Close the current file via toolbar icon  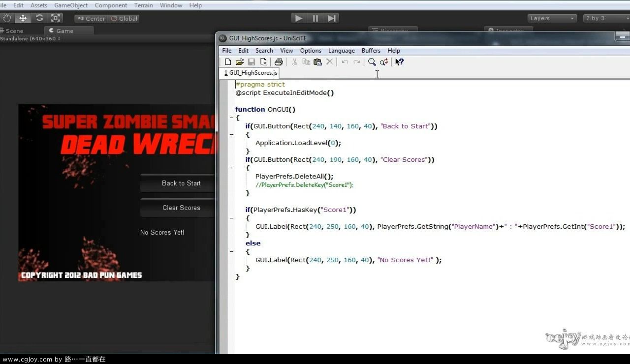point(263,62)
